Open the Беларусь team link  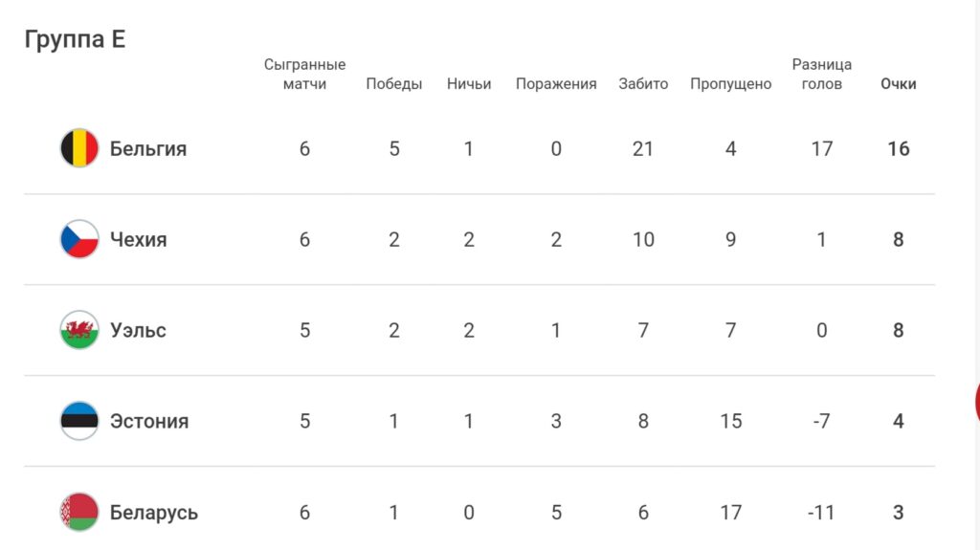click(x=154, y=513)
